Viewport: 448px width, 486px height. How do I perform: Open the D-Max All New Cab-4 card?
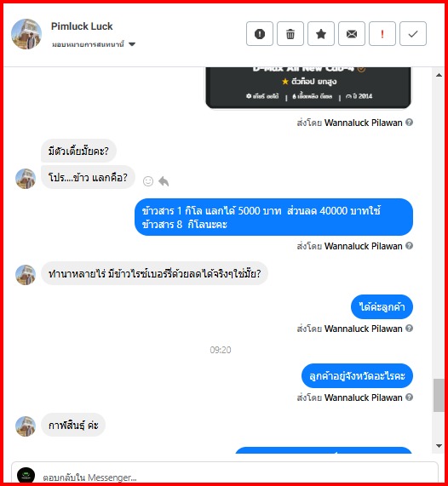pyautogui.click(x=308, y=88)
